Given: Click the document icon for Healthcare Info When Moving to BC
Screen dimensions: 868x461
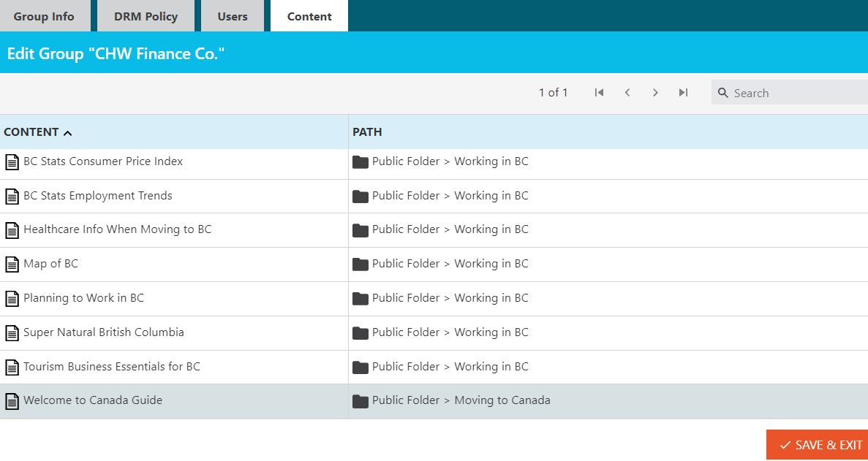Looking at the screenshot, I should click(x=12, y=230).
